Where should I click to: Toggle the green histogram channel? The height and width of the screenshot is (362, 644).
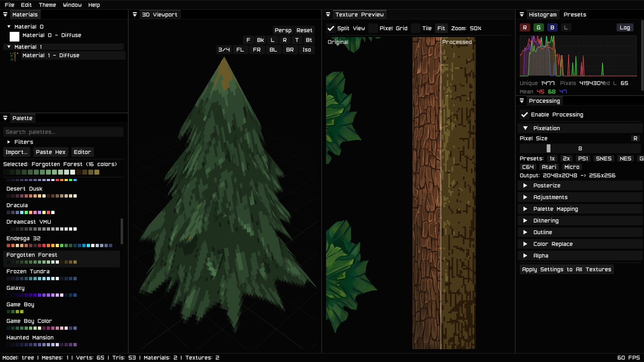[x=538, y=27]
